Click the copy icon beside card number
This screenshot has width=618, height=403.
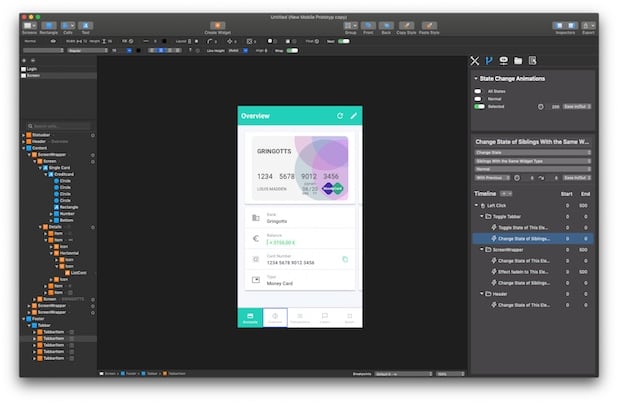point(345,259)
